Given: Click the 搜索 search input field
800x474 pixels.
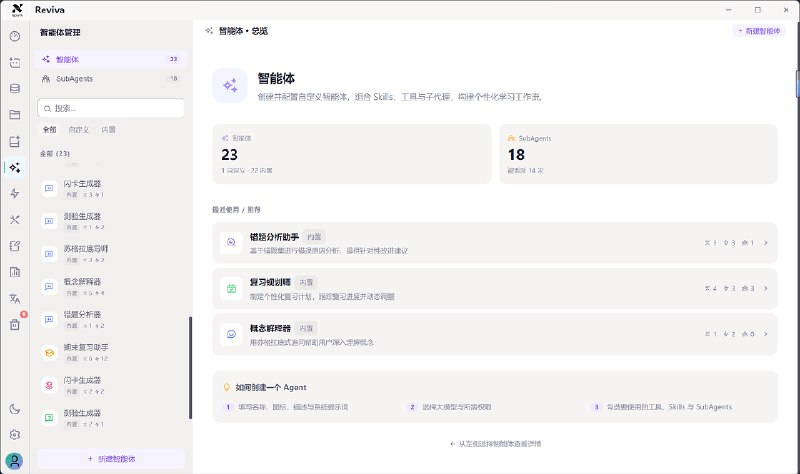Looking at the screenshot, I should pyautogui.click(x=111, y=108).
